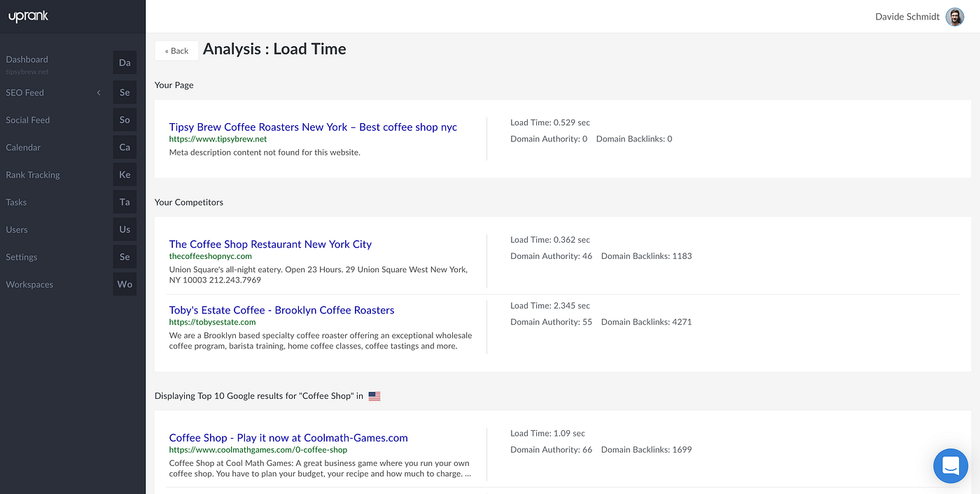Go to Rank Tracking menu item
980x494 pixels.
(33, 175)
